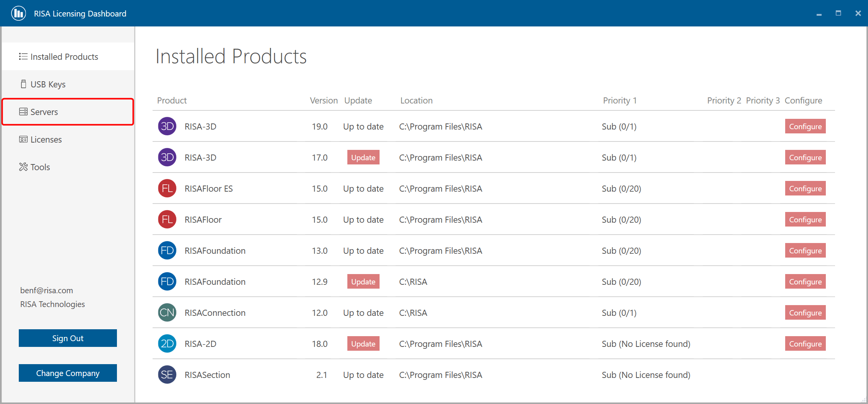
Task: Configure RISAConnection licensing
Action: (x=805, y=313)
